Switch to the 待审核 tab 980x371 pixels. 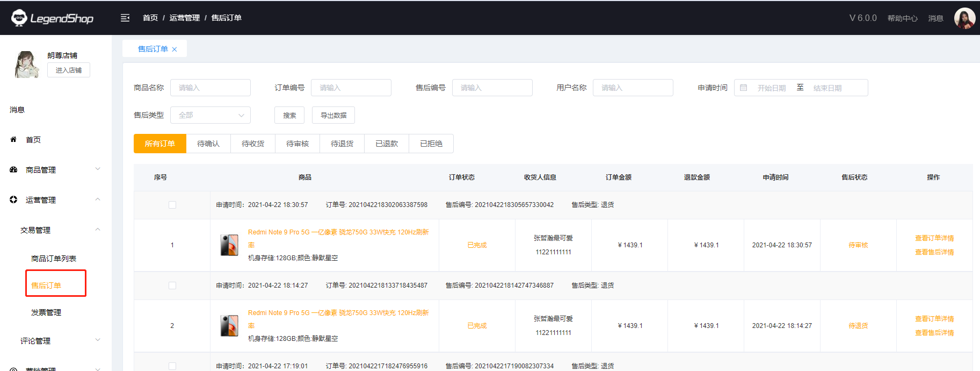click(297, 144)
